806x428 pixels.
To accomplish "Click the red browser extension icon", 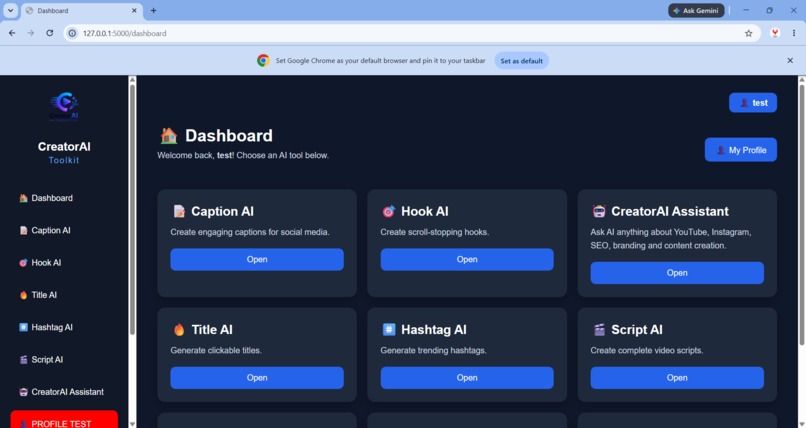I will click(775, 33).
